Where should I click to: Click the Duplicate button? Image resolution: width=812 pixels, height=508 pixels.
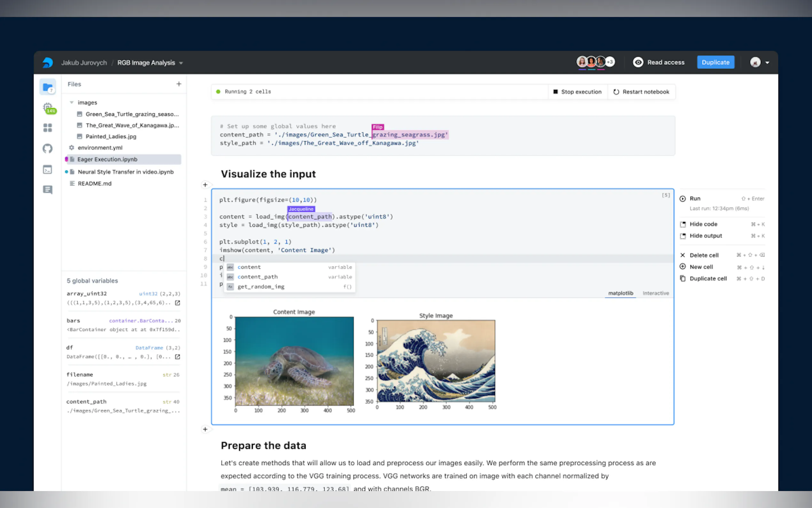(715, 62)
